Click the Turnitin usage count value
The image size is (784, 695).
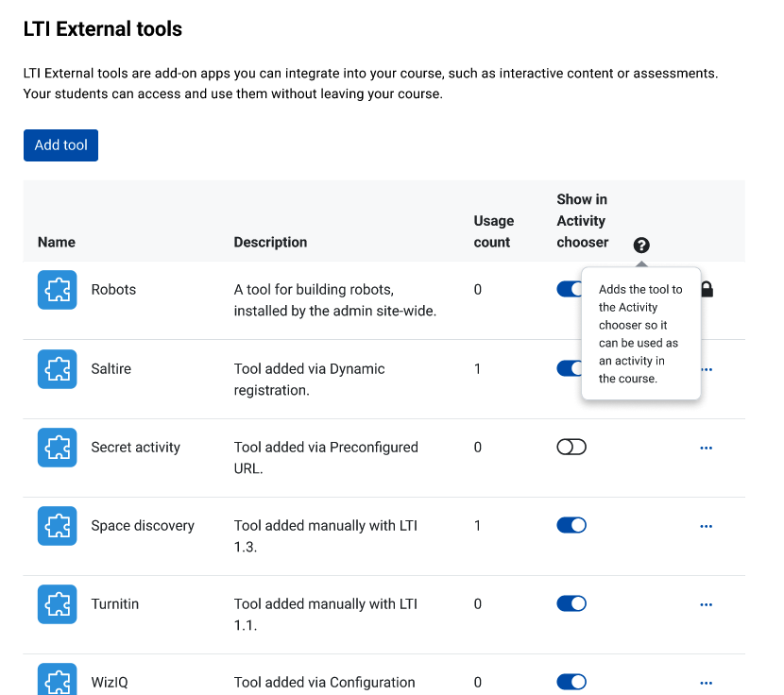click(x=478, y=604)
